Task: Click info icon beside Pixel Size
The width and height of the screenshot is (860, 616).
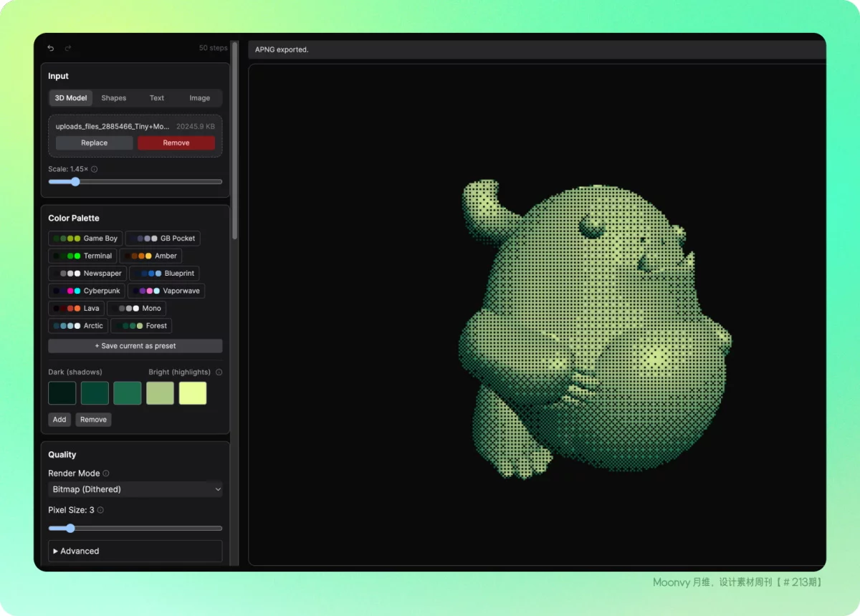Action: coord(100,510)
